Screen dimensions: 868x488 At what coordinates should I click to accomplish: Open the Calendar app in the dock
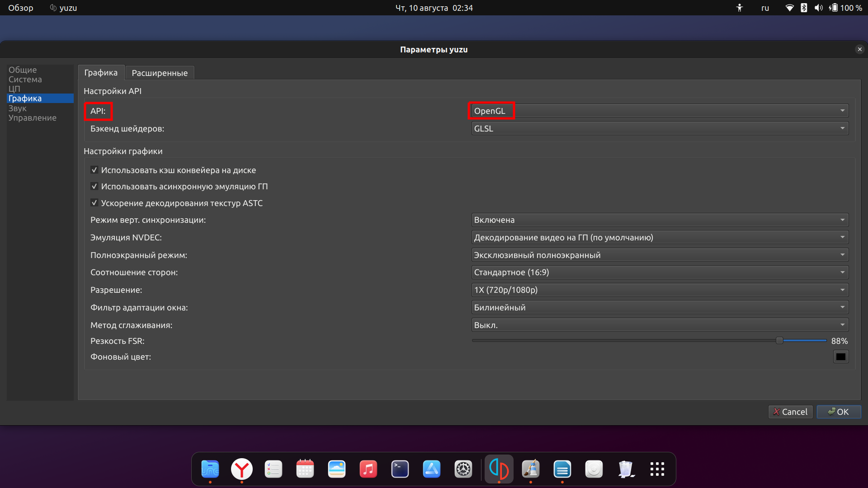tap(305, 469)
